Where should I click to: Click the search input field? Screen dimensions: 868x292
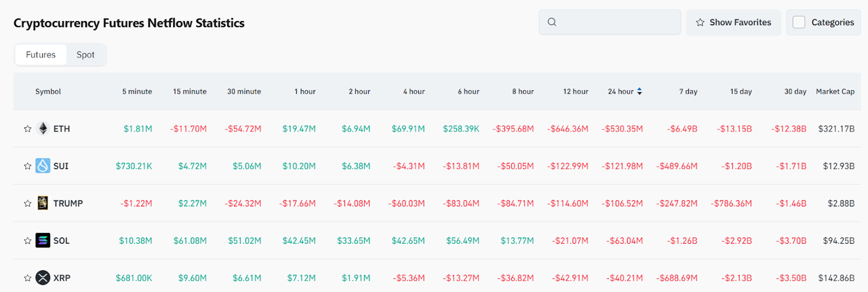617,22
